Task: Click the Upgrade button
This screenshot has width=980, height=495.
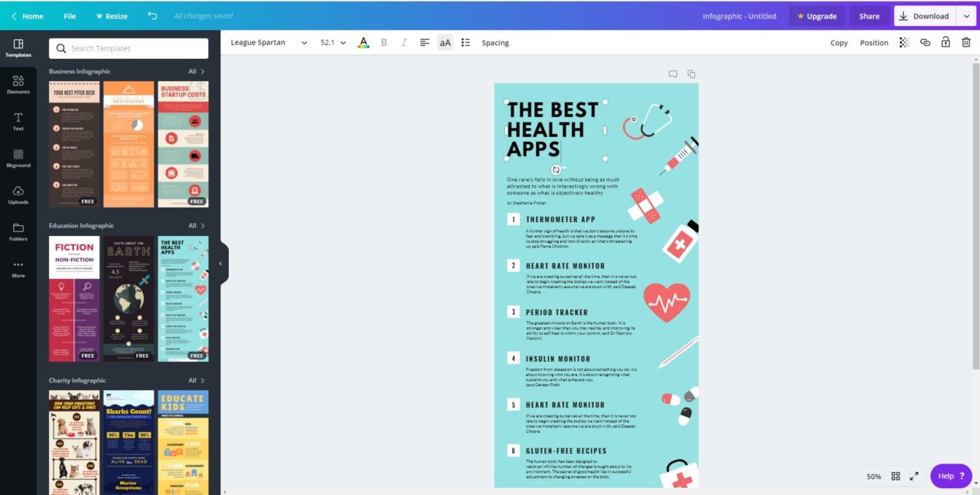Action: [x=817, y=15]
